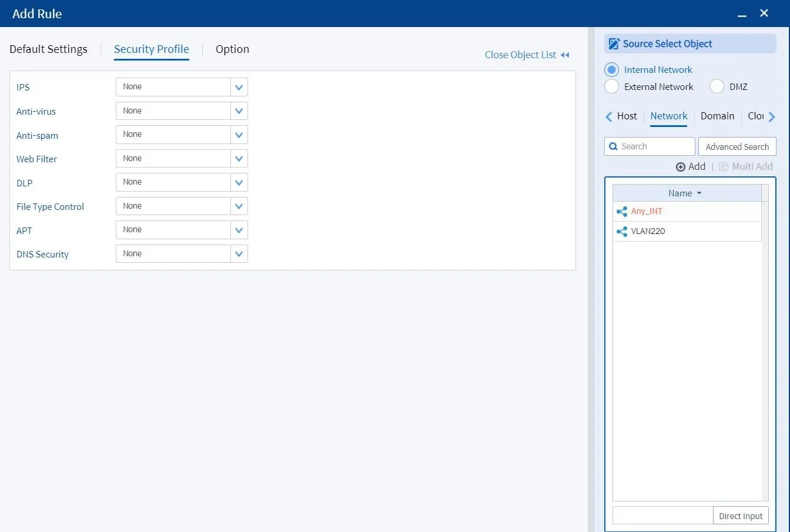Click the Anti-spam label
Viewport: 790px width, 532px height.
[37, 136]
